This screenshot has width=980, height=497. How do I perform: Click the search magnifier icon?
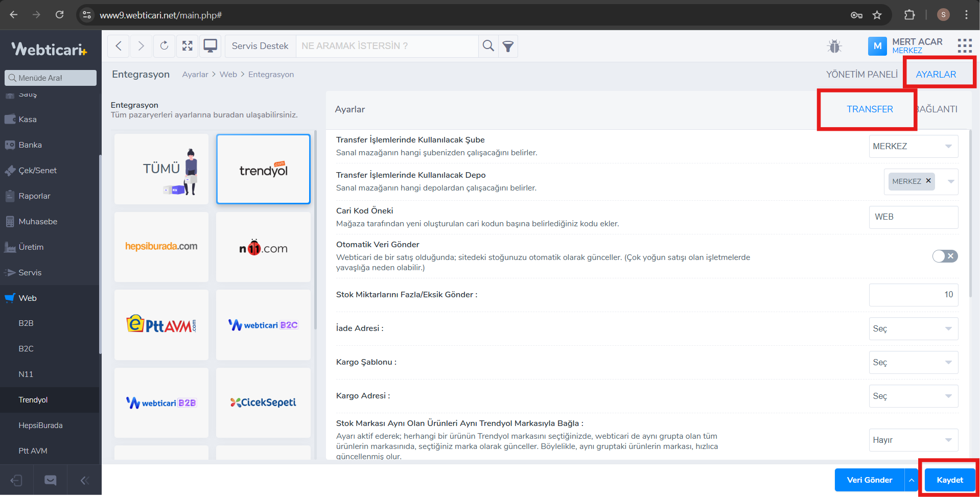[x=488, y=46]
